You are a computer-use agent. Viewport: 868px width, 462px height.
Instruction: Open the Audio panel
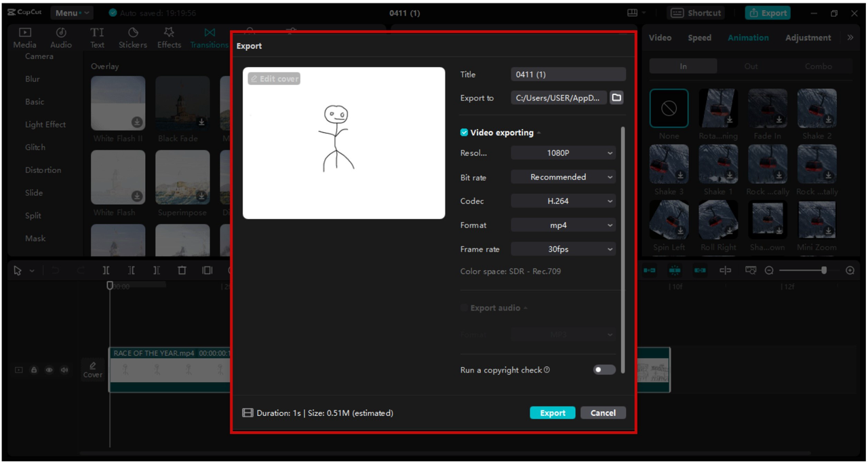coord(61,38)
